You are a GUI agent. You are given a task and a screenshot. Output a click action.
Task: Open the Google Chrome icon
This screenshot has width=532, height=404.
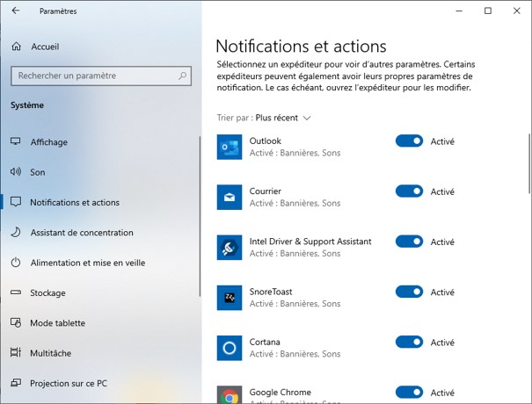230,395
